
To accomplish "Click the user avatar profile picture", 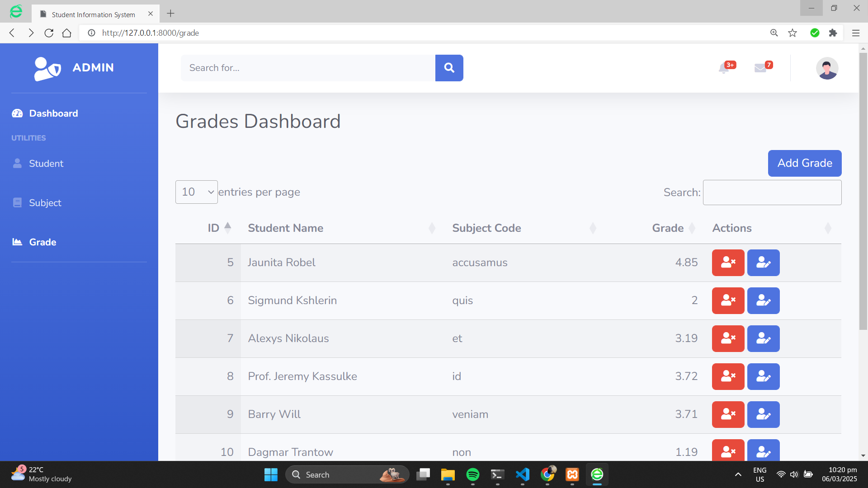I will click(x=827, y=68).
